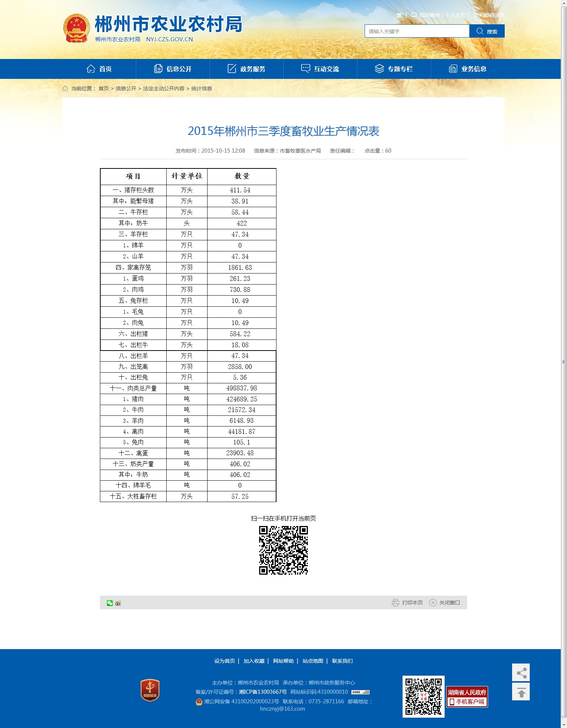Click 关闭窗口 link
This screenshot has height=728, width=567.
[450, 603]
